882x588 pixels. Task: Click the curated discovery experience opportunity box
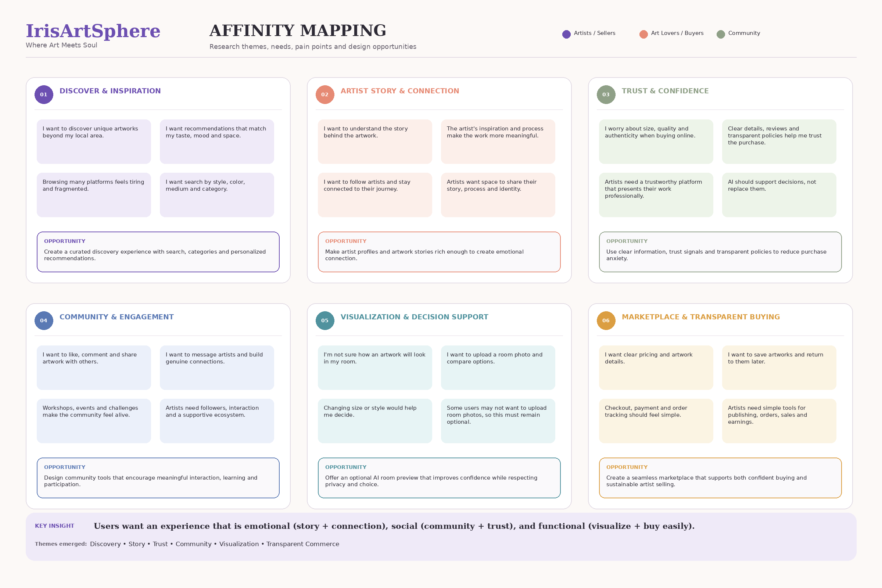[x=158, y=252]
